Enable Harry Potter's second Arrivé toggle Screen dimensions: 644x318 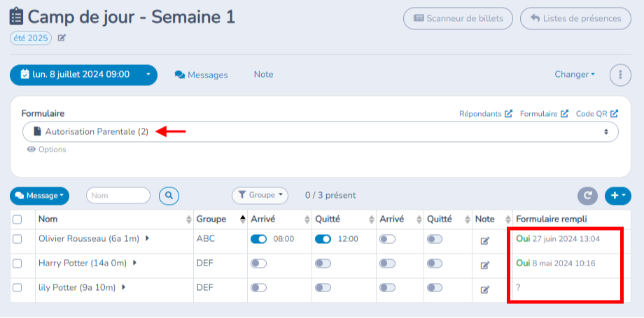pyautogui.click(x=387, y=264)
